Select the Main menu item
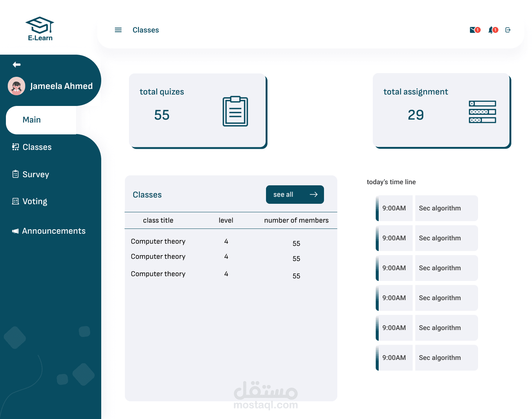The width and height of the screenshot is (532, 419). [x=41, y=120]
